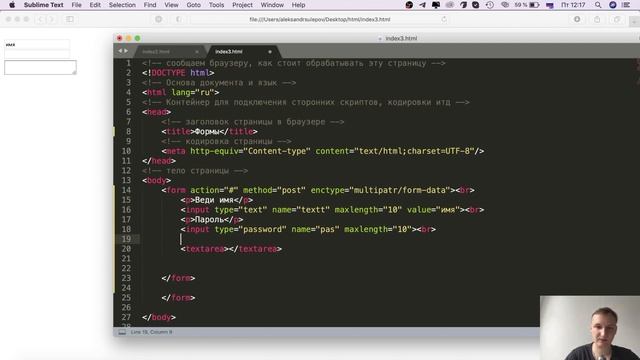Click the head opening tag on line 6
Screen dimensions: 640x360
click(156, 112)
